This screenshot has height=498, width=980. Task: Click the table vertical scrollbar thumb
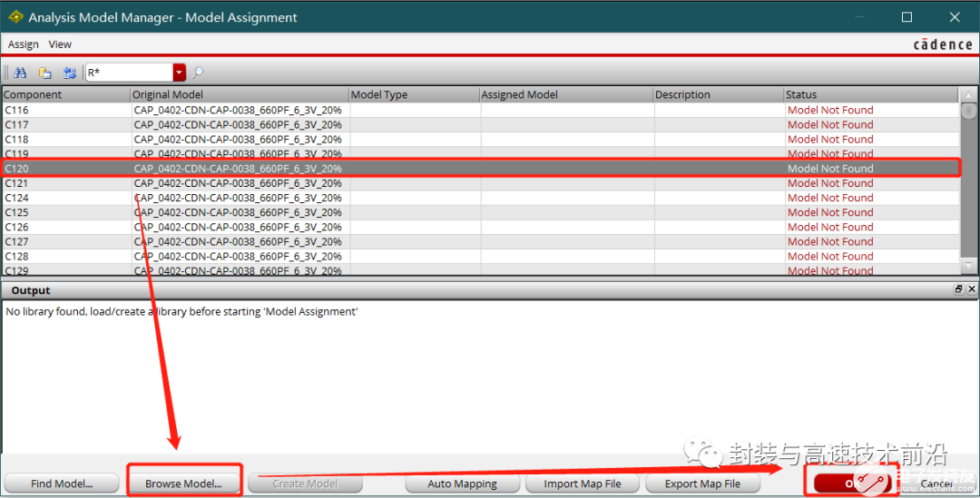click(x=969, y=112)
